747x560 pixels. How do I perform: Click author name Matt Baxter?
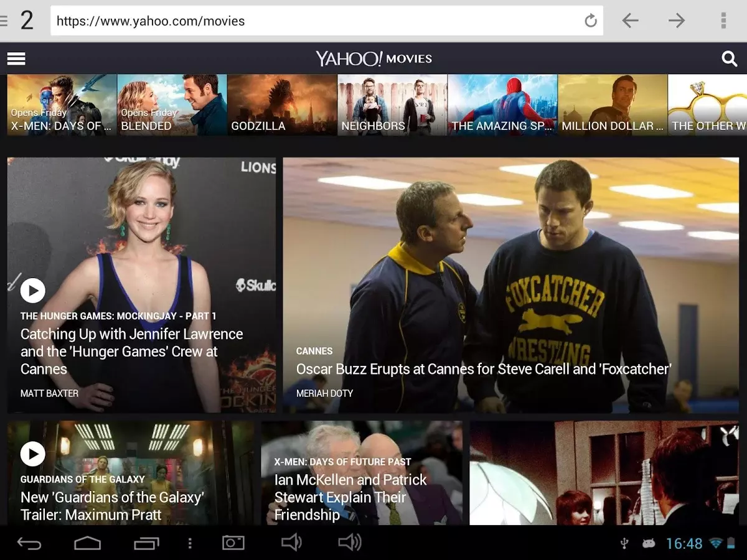point(49,393)
